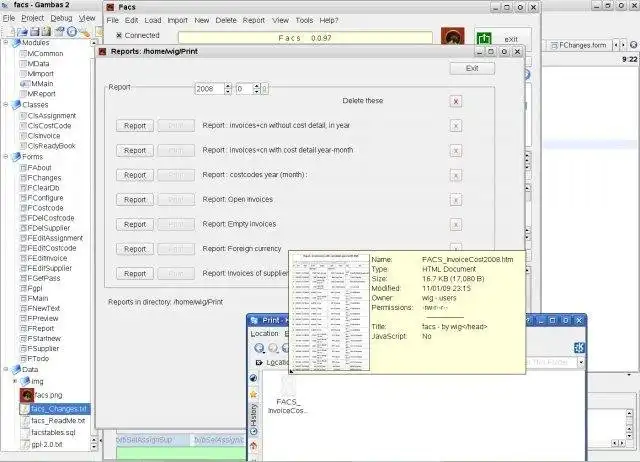The width and height of the screenshot is (640, 462).
Task: Click the project tree scrollbar up arrow
Action: pos(94,43)
